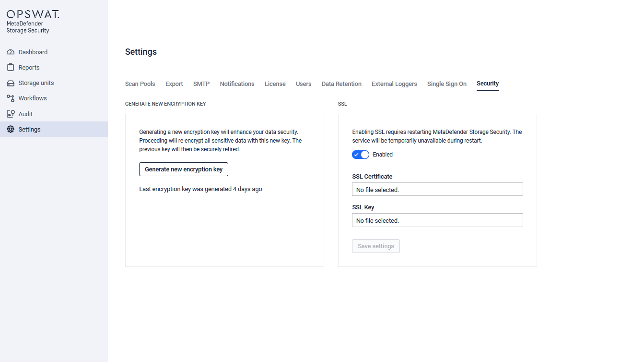
Task: Select the SSL Key file field
Action: [437, 220]
